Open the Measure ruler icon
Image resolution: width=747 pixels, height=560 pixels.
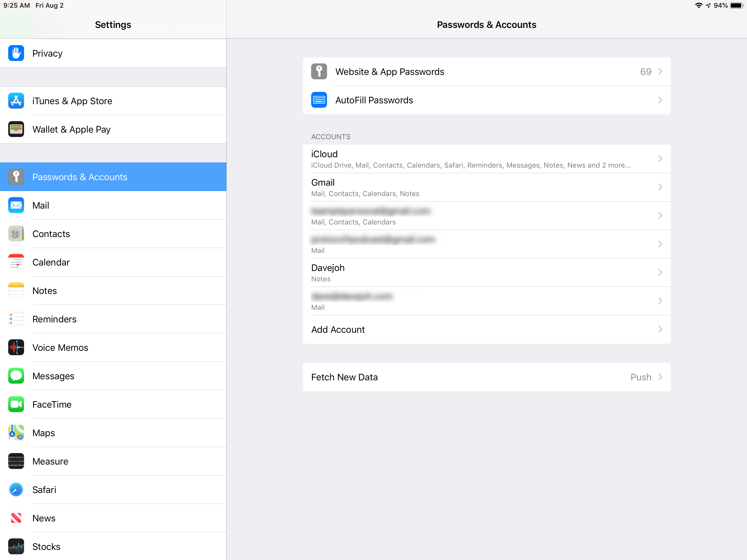coord(16,461)
